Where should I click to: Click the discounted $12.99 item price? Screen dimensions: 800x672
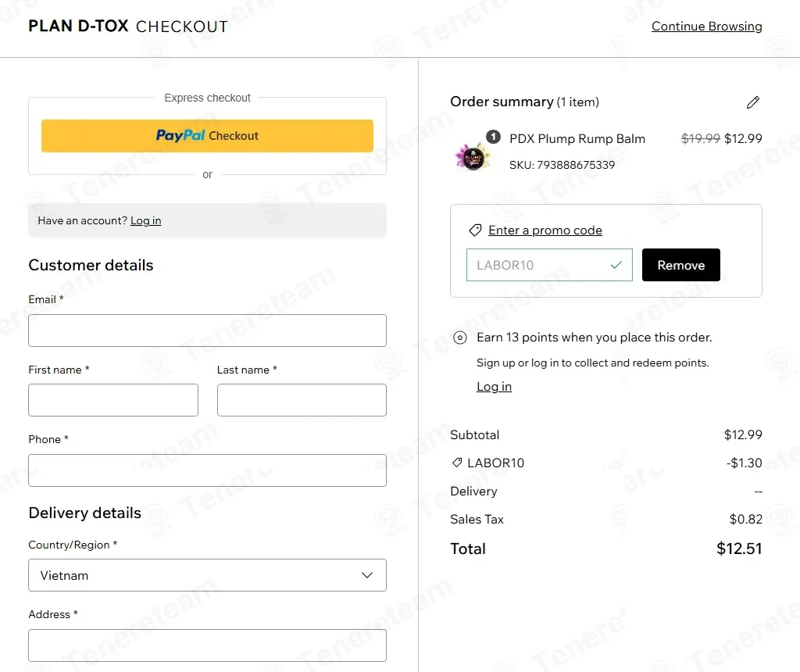coord(743,138)
